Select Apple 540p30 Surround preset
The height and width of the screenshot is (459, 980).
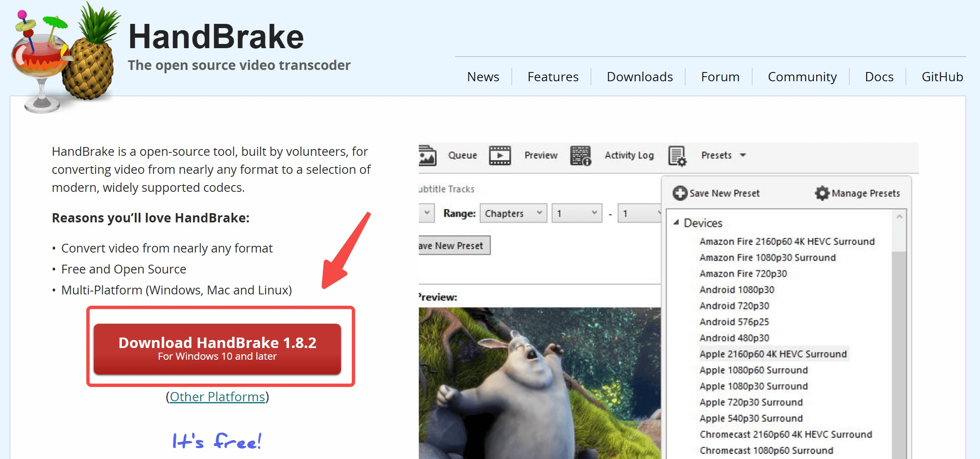(x=751, y=418)
